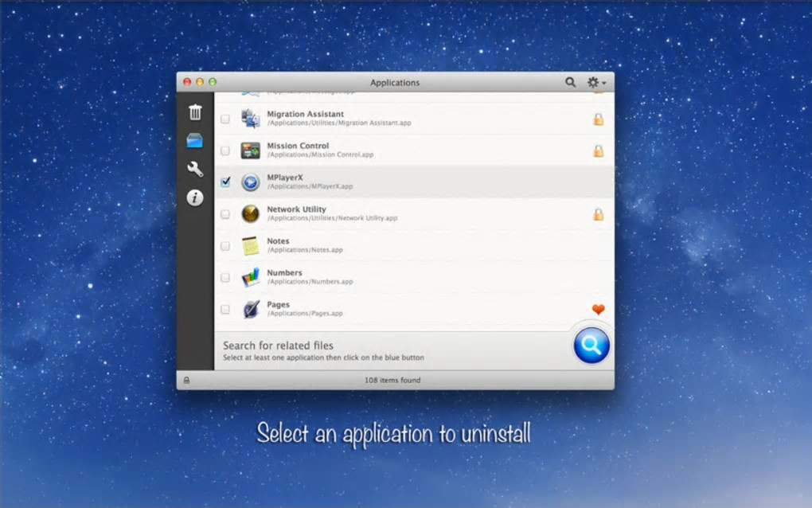Image resolution: width=812 pixels, height=508 pixels.
Task: Check the Numbers checkbox
Action: (225, 278)
